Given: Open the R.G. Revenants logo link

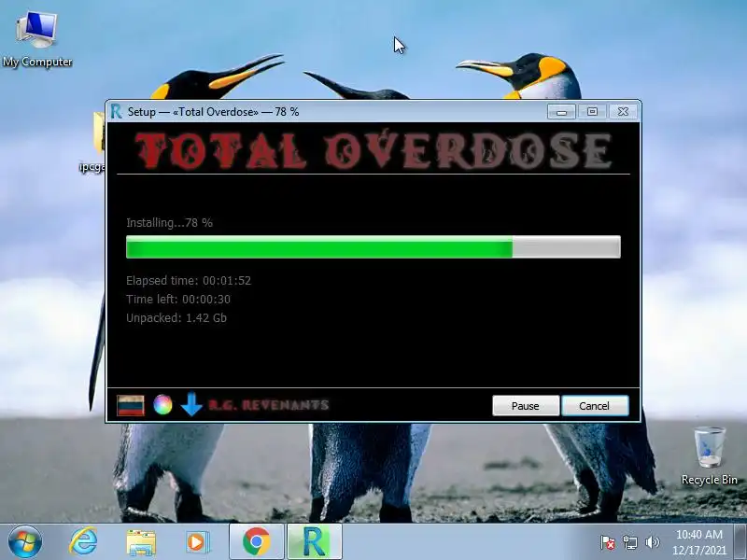Looking at the screenshot, I should 269,405.
